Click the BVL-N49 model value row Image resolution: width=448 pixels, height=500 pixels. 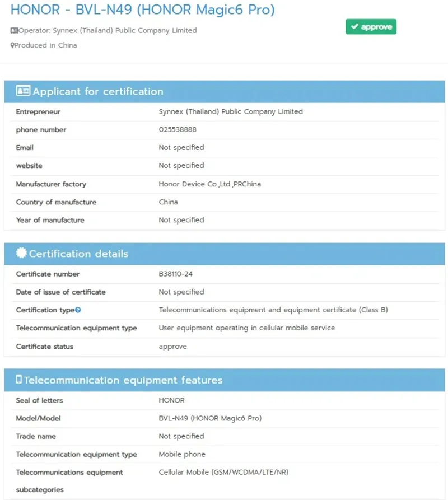(225, 418)
